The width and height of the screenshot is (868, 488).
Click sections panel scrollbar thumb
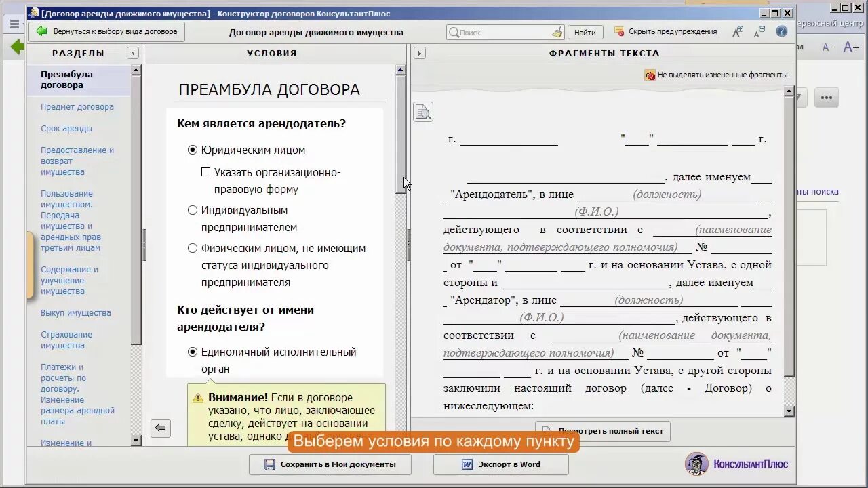point(136,210)
